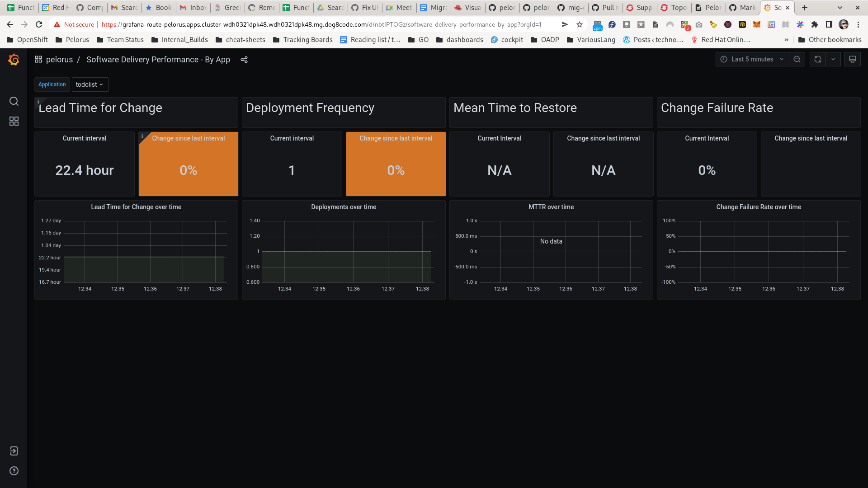Screen dimensions: 868x488
Task: Click the camera screenshot extension icon
Action: click(x=699, y=24)
